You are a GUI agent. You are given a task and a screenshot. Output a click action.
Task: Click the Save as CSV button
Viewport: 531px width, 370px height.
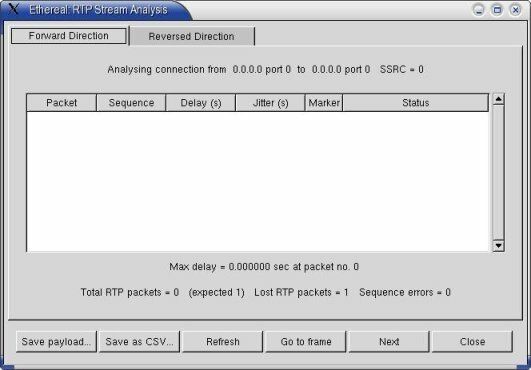139,342
